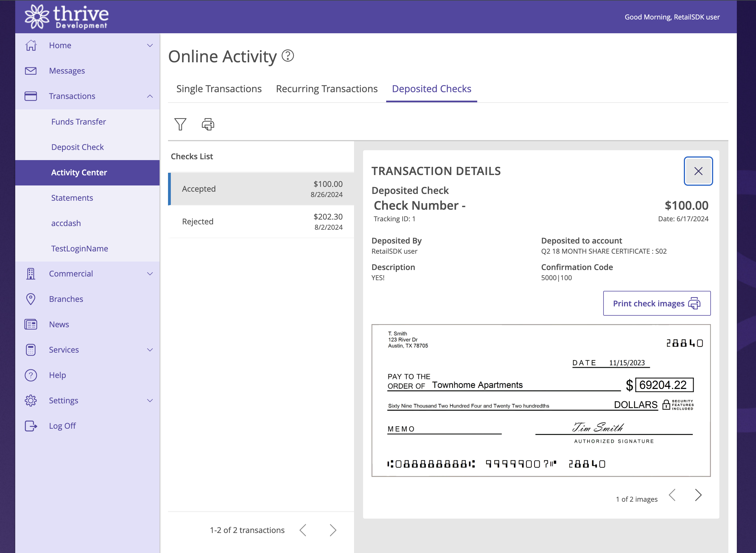Screen dimensions: 756x553
Task: Click the 'Confirmation Code' value 5000|100
Action: coord(556,278)
